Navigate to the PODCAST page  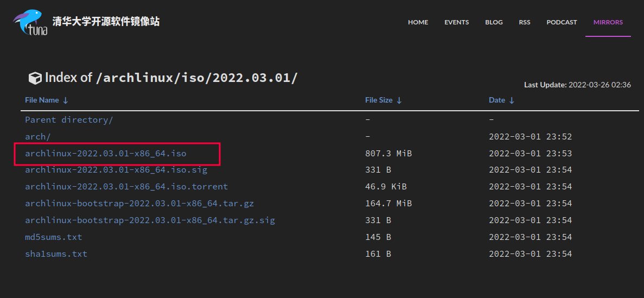pos(562,22)
